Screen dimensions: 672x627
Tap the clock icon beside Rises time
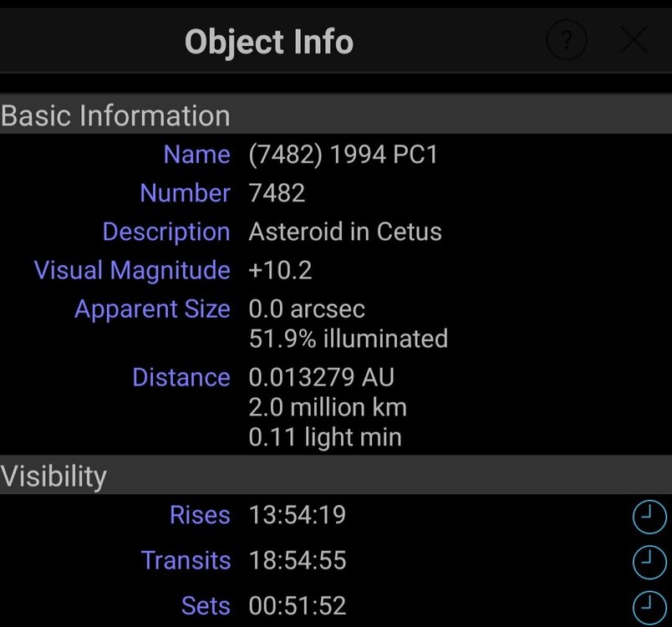tap(649, 517)
